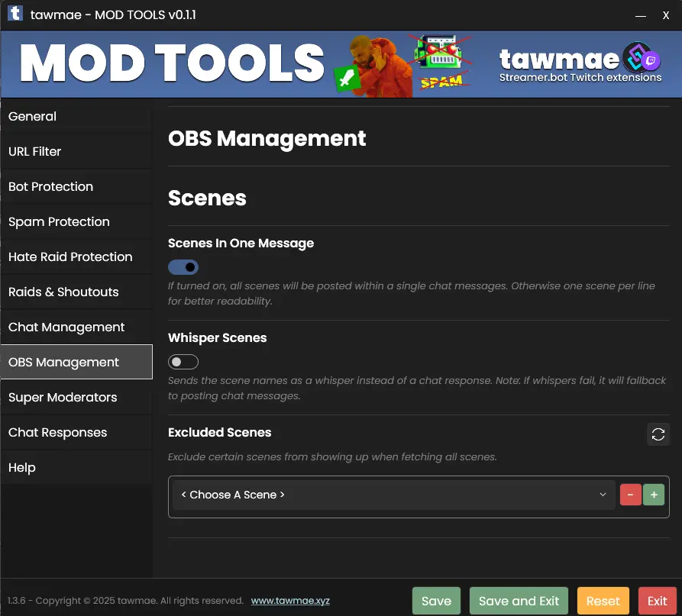Switch to Bot Protection tab
682x616 pixels.
coord(76,186)
